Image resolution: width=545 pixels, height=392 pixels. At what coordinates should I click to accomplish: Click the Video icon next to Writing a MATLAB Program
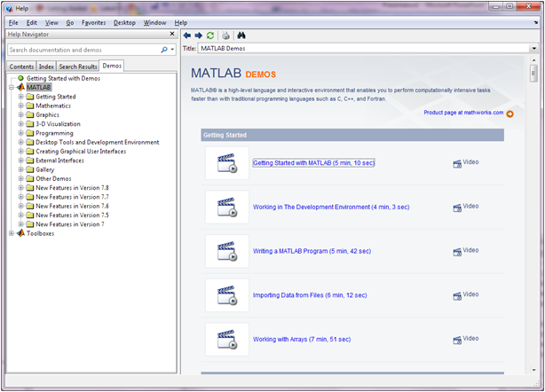pos(457,252)
